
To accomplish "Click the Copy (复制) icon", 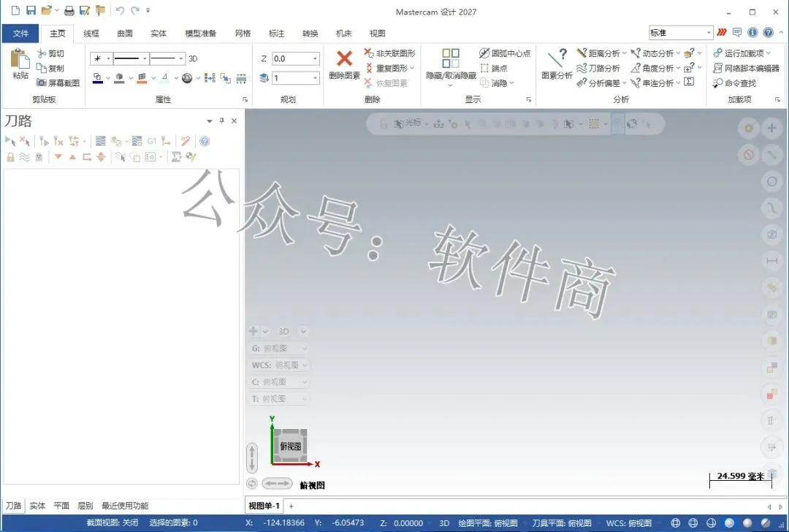I will click(42, 68).
